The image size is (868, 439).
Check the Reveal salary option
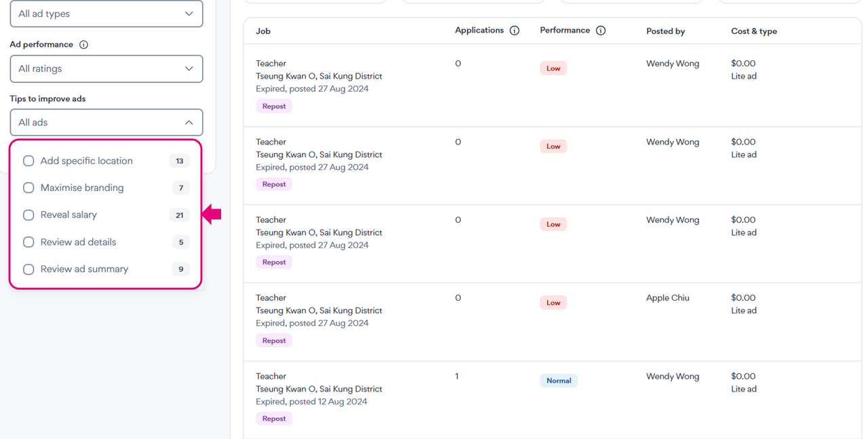pyautogui.click(x=28, y=215)
